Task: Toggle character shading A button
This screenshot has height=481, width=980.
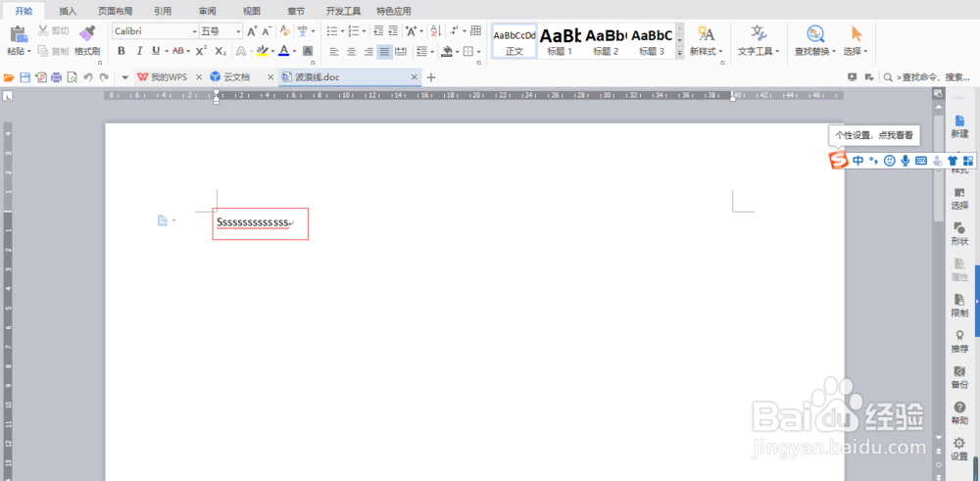Action: point(308,51)
